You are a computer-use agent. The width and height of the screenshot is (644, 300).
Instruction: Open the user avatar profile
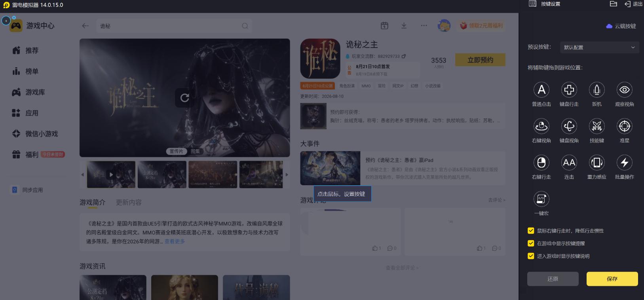(444, 26)
